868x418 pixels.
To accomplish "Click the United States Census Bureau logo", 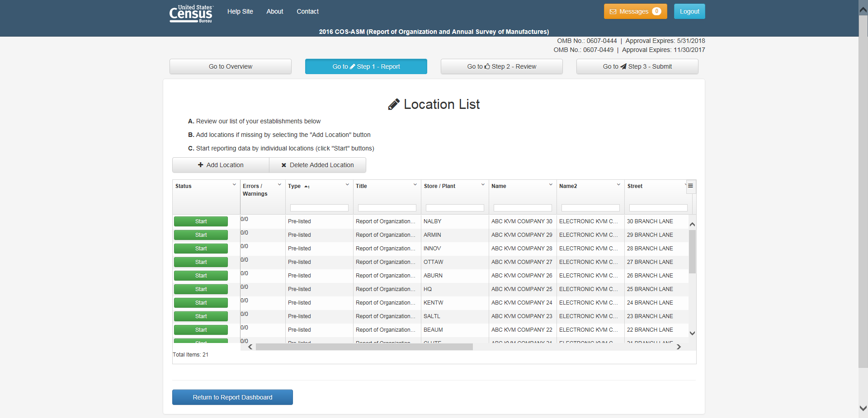I will 191,14.
